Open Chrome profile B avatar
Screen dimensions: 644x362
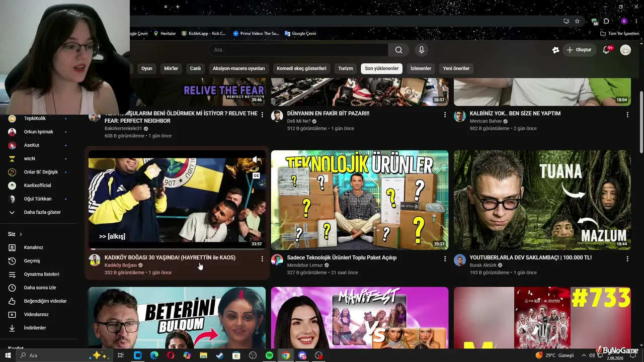pos(624,21)
